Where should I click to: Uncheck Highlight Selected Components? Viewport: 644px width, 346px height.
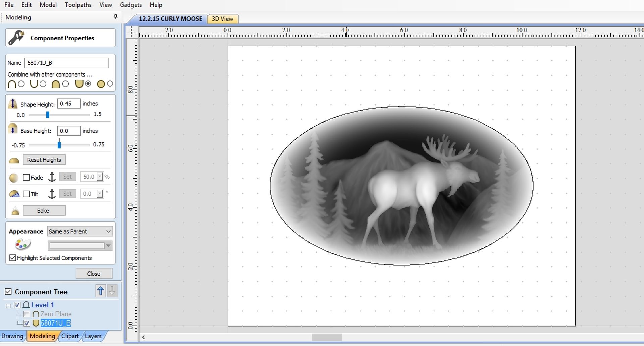point(13,258)
